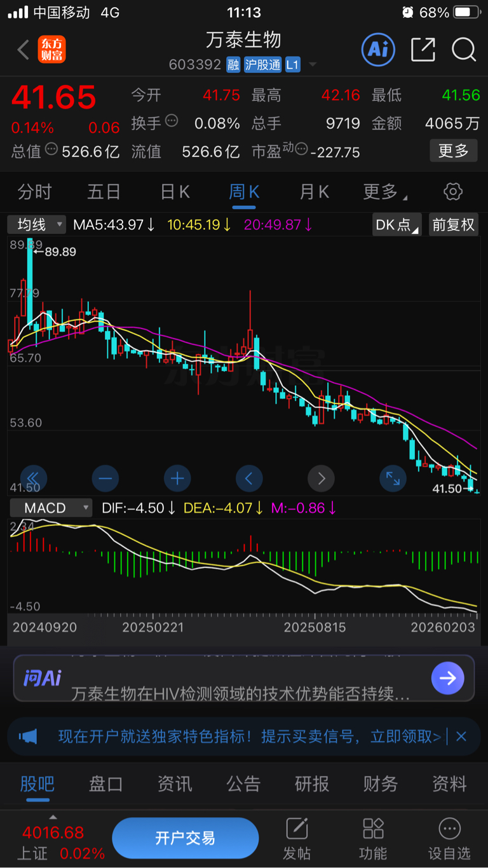Tap the 20250815 date label
The image size is (488, 868).
(x=315, y=627)
